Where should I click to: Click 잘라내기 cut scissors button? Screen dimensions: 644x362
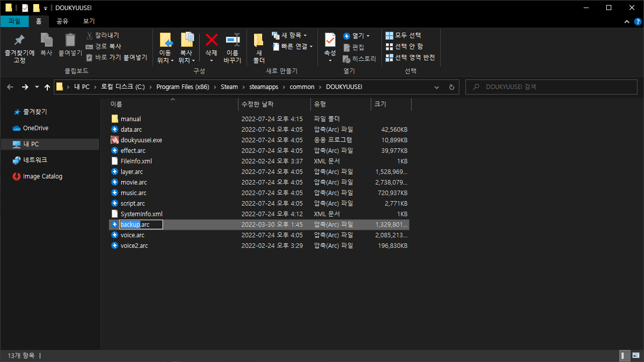tap(103, 35)
